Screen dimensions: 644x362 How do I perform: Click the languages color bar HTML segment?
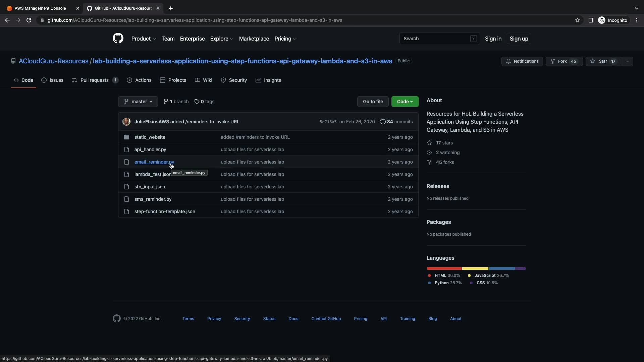pos(444,268)
